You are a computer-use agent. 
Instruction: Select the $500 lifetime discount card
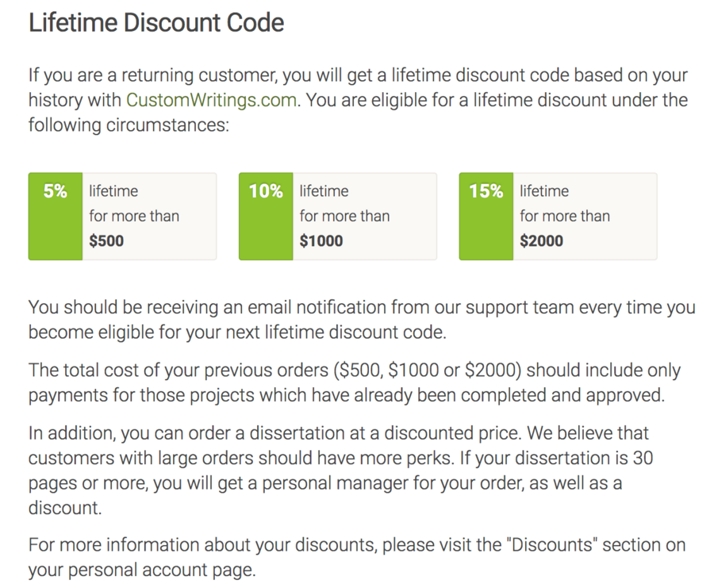122,217
